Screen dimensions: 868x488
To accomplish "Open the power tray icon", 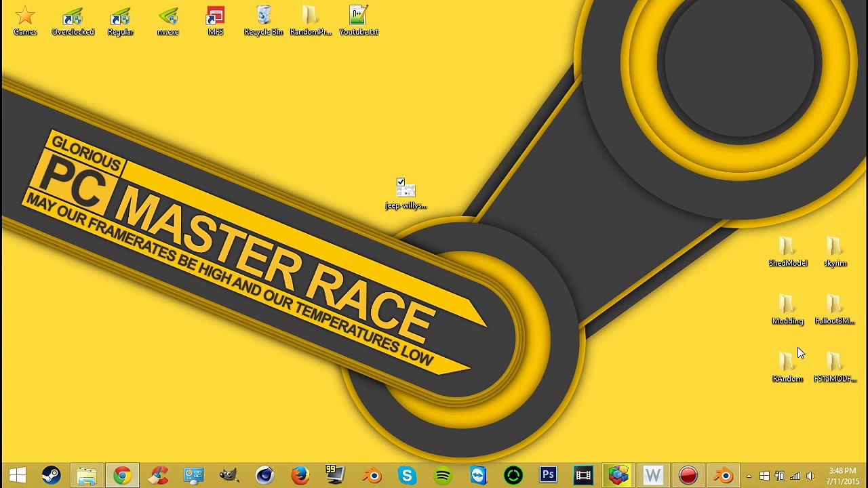I will tap(780, 476).
